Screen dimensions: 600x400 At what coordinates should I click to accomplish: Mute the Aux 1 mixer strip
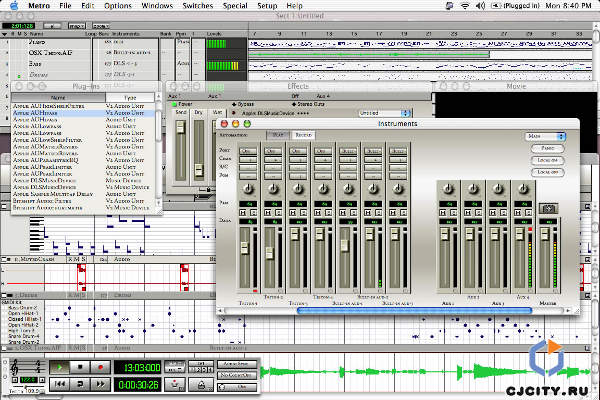pyautogui.click(x=443, y=212)
